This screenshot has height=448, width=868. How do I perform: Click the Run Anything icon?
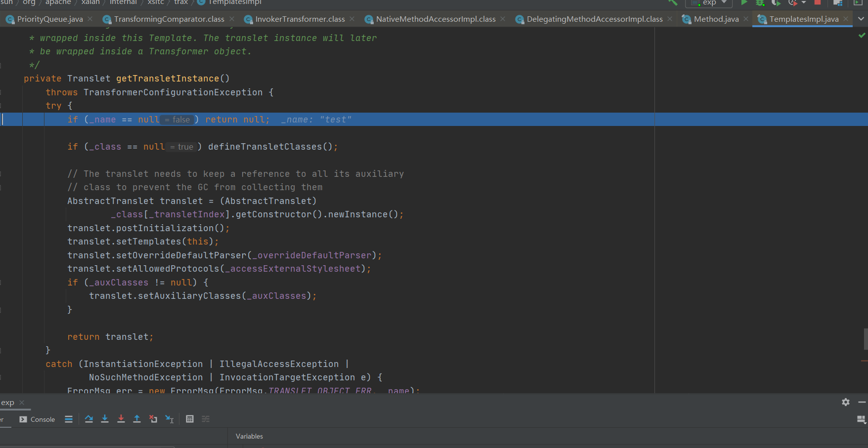[x=858, y=2]
